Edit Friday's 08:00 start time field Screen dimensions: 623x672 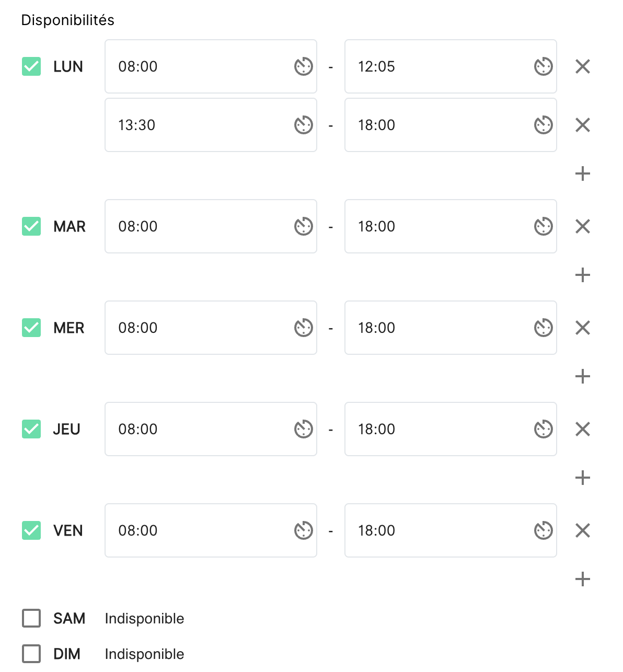coord(211,530)
